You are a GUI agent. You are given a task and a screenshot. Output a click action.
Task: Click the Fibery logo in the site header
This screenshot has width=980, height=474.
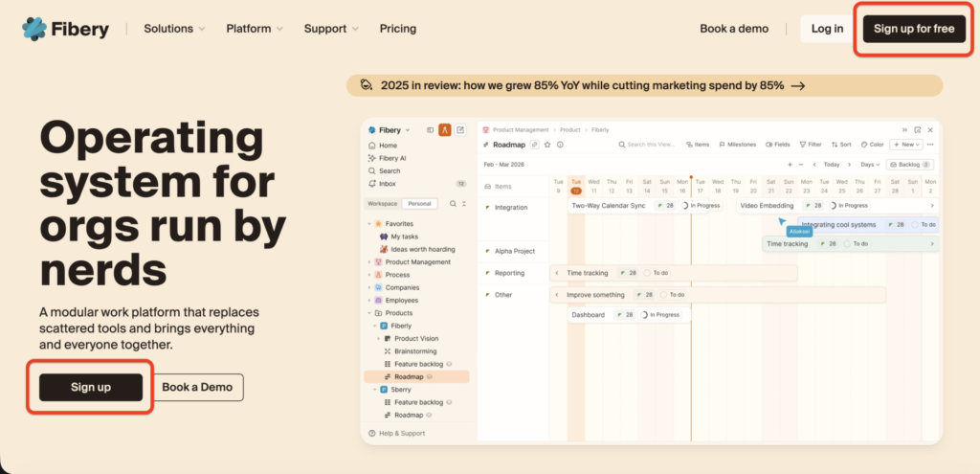pyautogui.click(x=66, y=29)
